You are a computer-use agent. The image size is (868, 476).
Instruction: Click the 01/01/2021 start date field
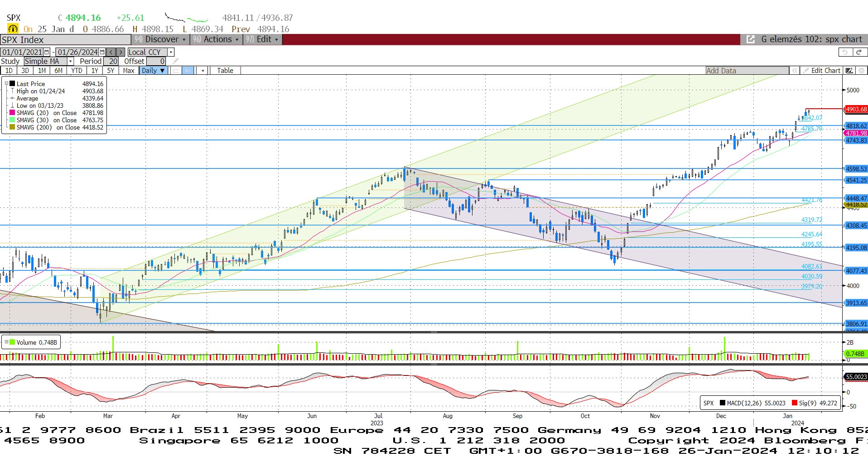coord(22,52)
